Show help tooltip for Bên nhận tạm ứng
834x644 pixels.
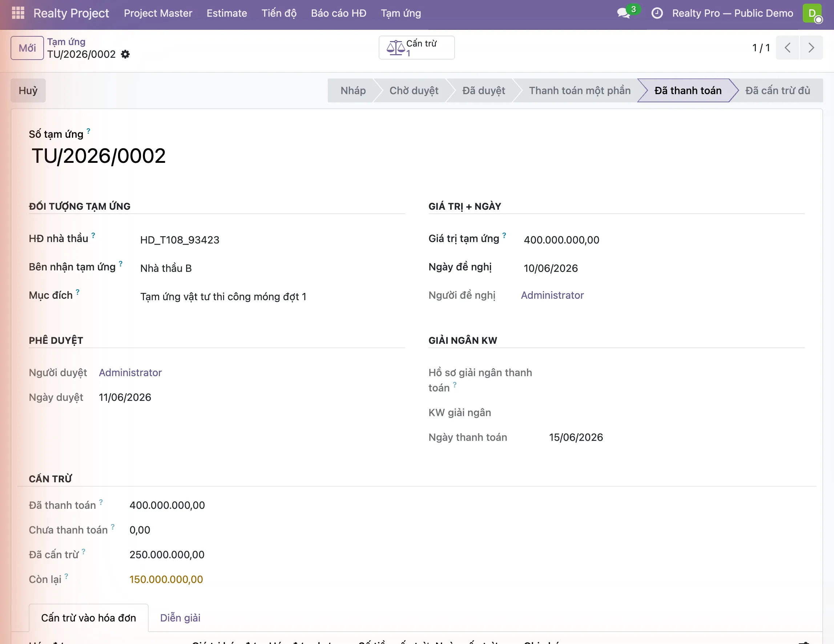pos(121,263)
